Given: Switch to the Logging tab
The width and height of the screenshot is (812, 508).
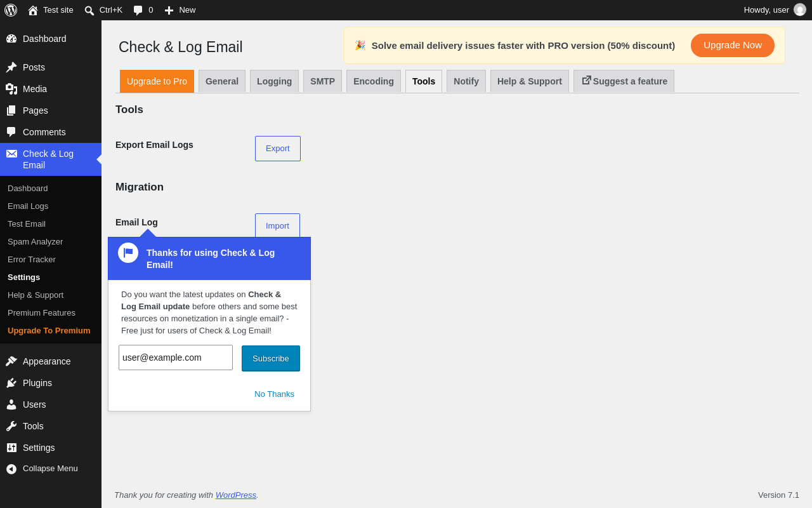Looking at the screenshot, I should (x=274, y=81).
